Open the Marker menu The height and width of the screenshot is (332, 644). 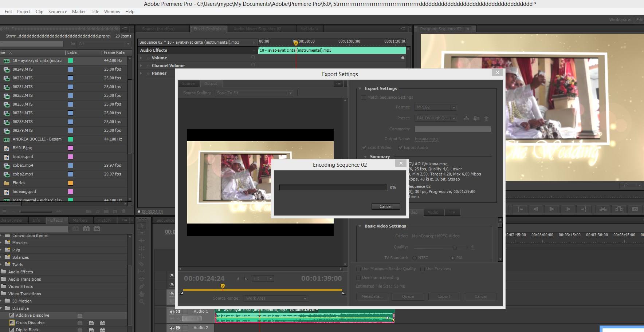coord(79,12)
